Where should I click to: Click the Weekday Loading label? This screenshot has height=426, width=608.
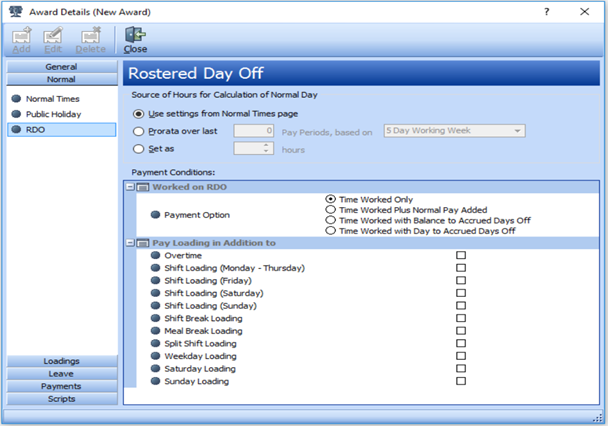coord(200,356)
